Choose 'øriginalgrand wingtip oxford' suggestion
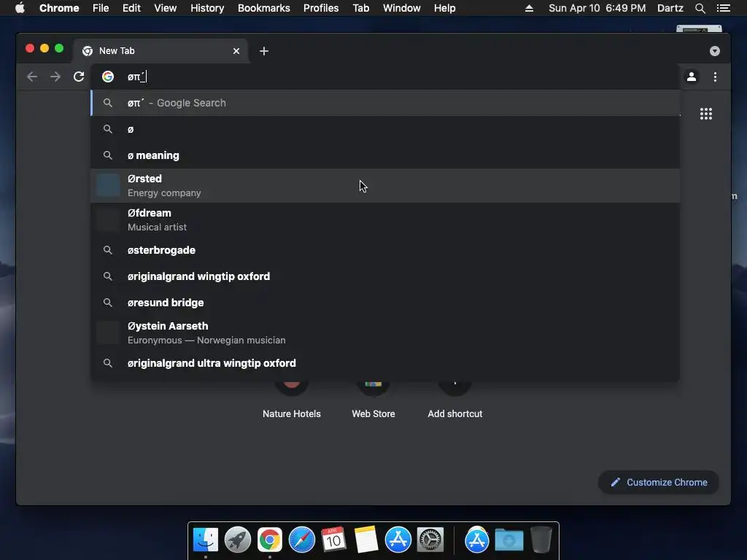Viewport: 747px width, 560px height. (385, 276)
